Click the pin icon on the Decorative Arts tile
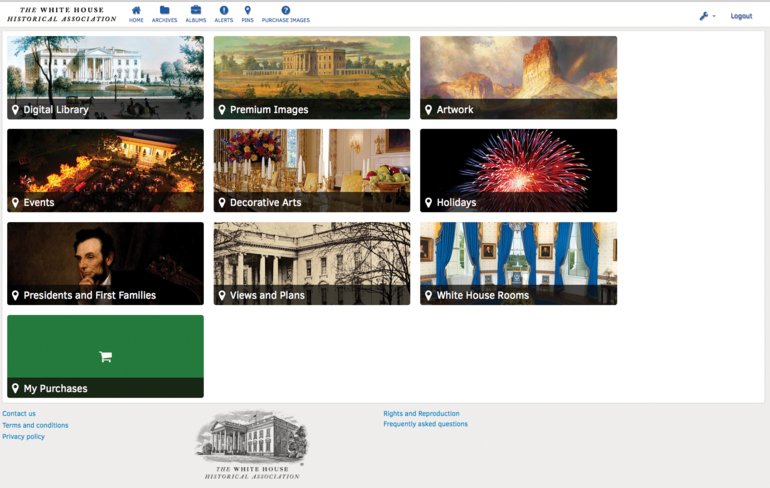770x488 pixels. 222,202
